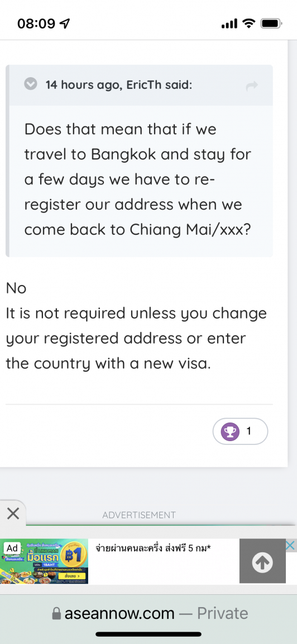Tap the cellular signal bars icon
This screenshot has width=297, height=644.
(229, 24)
